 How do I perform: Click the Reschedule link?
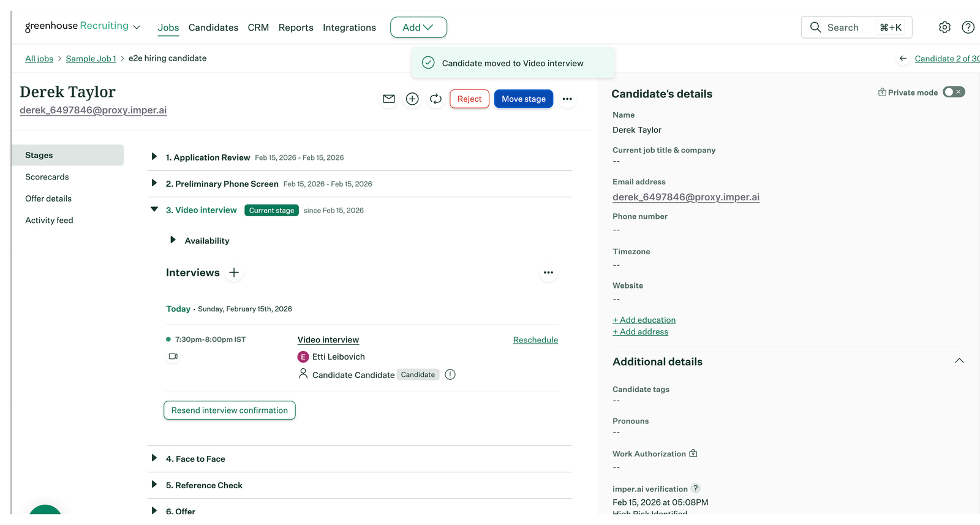535,340
